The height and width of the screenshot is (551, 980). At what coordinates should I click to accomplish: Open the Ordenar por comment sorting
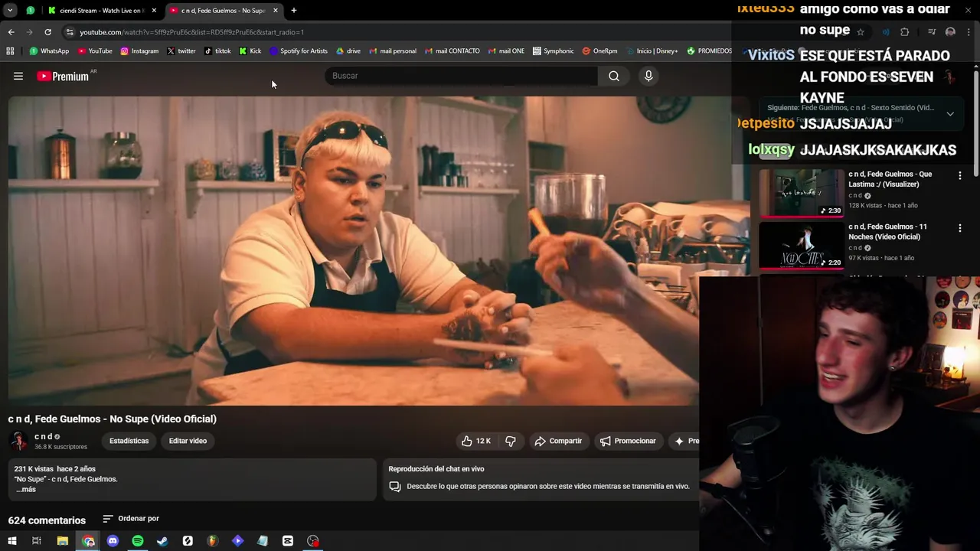[131, 519]
